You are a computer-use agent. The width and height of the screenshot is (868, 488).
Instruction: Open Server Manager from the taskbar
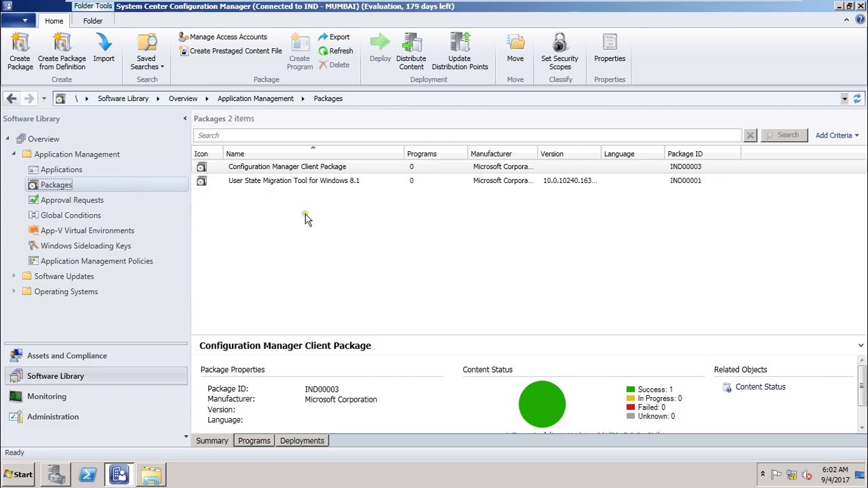pos(56,475)
